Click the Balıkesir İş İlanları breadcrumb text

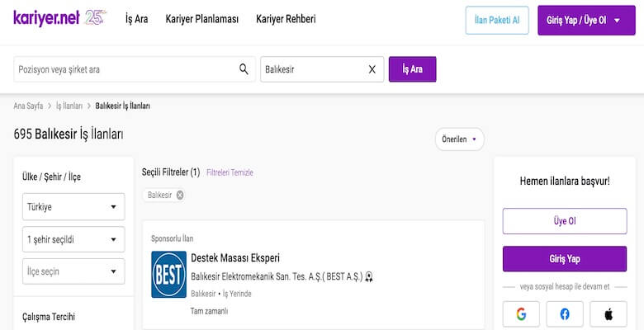pos(122,106)
